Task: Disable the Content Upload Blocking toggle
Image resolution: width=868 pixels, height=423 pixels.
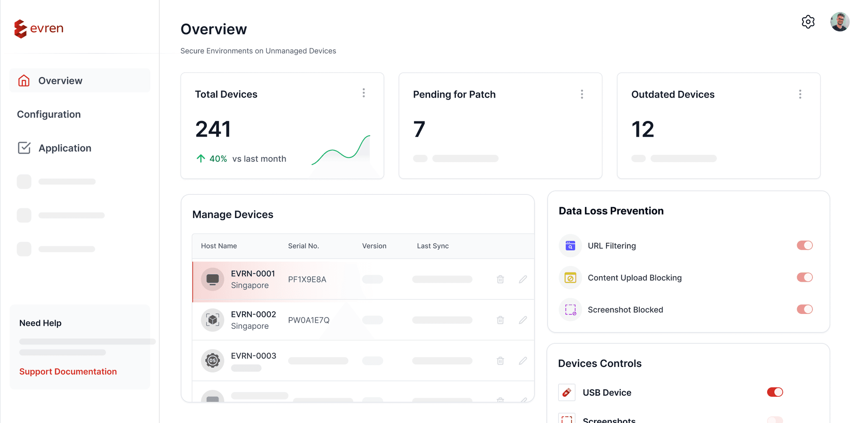Action: point(805,277)
